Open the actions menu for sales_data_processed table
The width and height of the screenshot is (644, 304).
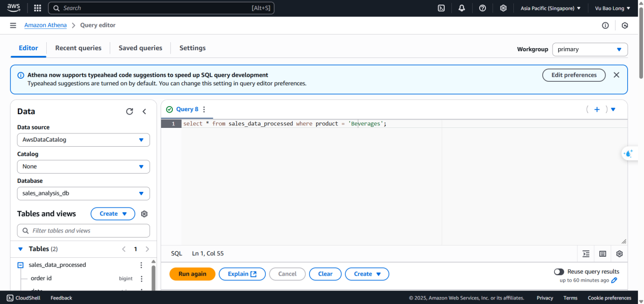[141, 265]
